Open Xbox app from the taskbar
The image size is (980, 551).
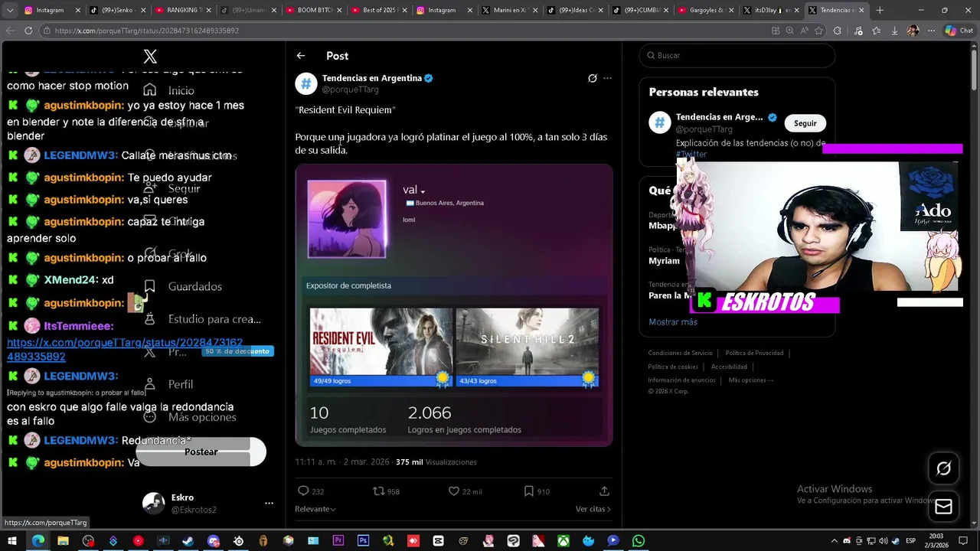[x=563, y=541]
